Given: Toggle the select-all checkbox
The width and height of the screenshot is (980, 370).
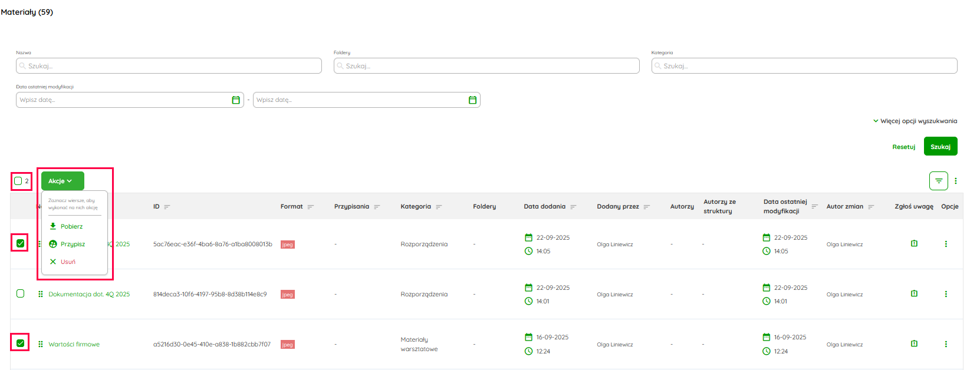Looking at the screenshot, I should point(18,181).
